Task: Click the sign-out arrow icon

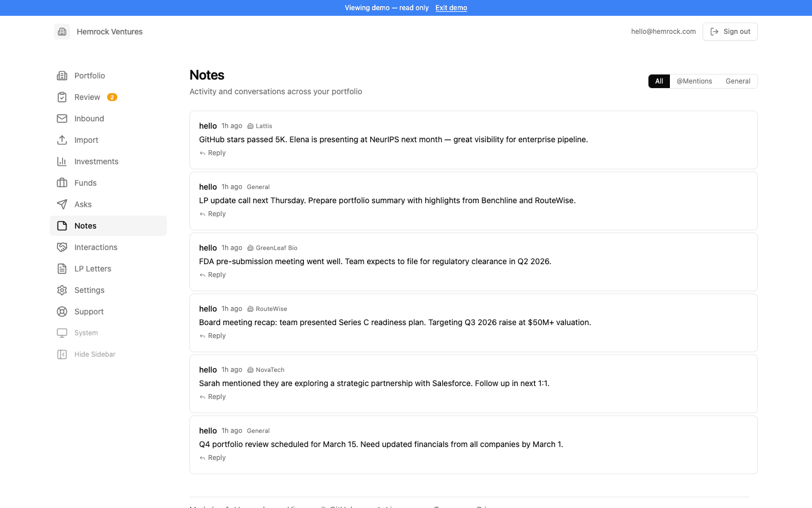Action: click(x=714, y=32)
